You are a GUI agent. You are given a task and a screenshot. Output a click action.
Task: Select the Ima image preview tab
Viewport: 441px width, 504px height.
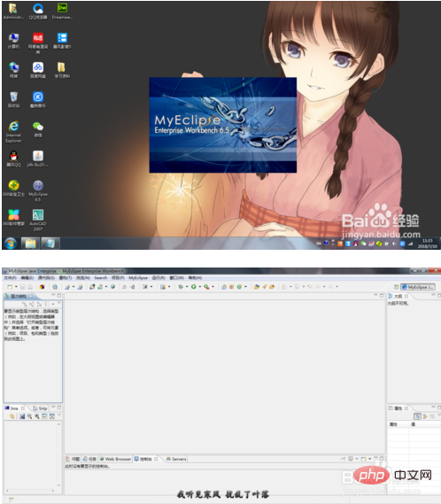[14, 408]
